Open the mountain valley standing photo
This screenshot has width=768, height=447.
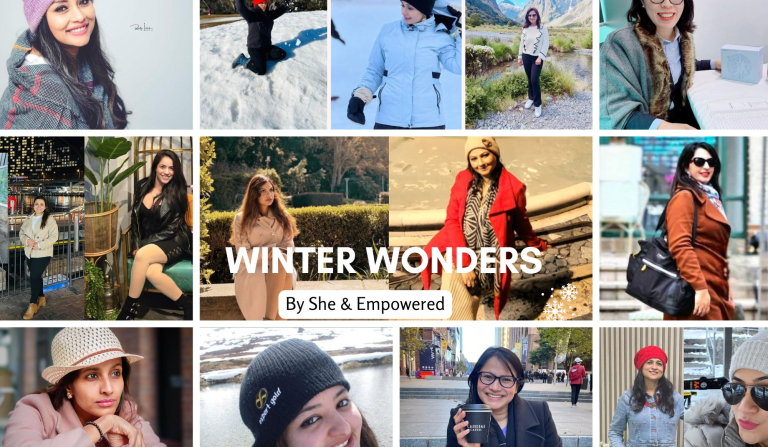528,65
